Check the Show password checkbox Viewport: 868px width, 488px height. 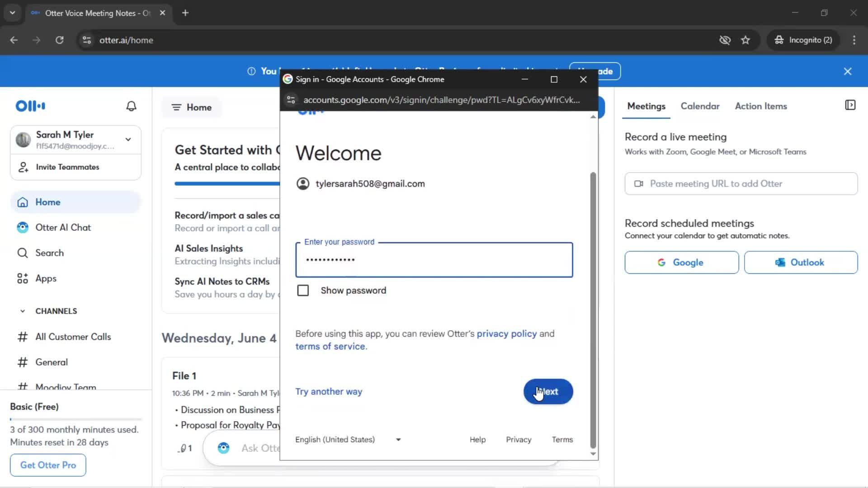pos(303,291)
